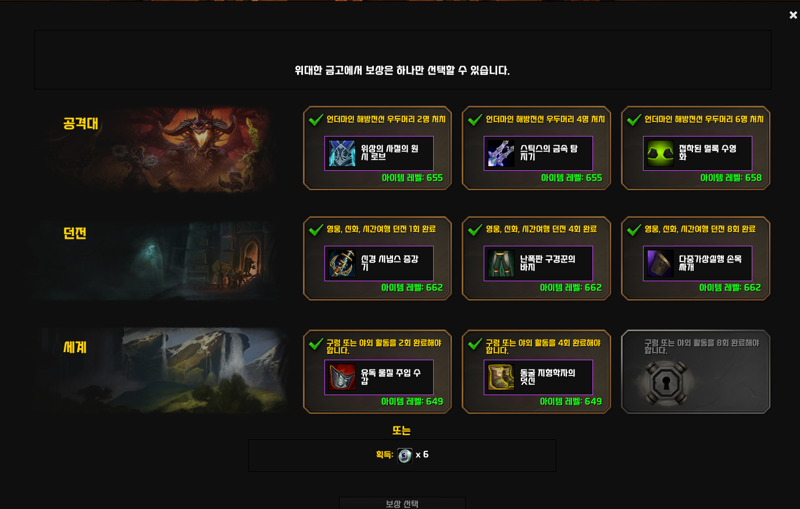
Task: Select the green pants reward icon
Action: click(501, 263)
